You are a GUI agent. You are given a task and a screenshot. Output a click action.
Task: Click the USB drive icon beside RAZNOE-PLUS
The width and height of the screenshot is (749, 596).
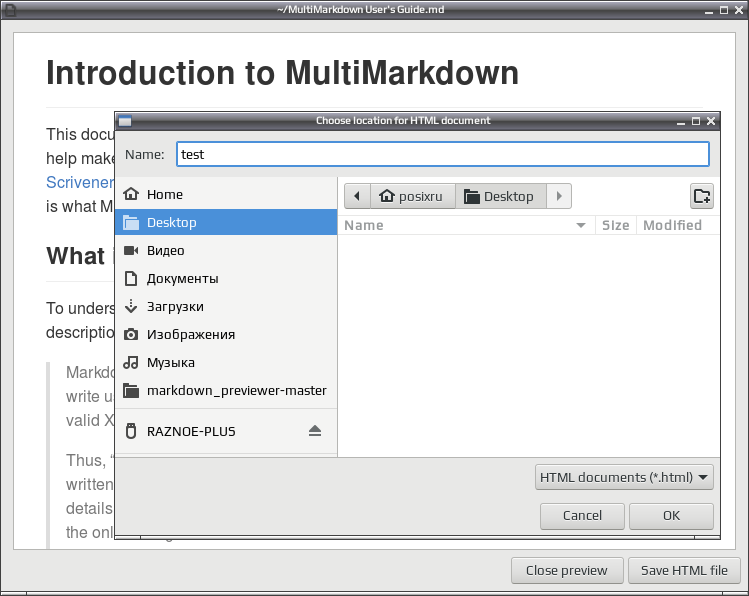click(x=131, y=431)
